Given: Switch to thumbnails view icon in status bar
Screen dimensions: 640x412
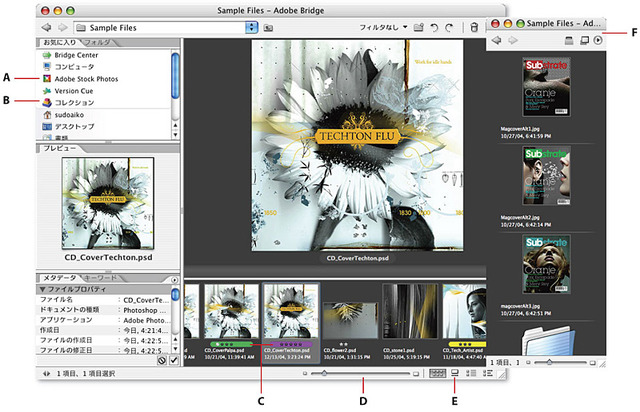Looking at the screenshot, I should coord(437,373).
